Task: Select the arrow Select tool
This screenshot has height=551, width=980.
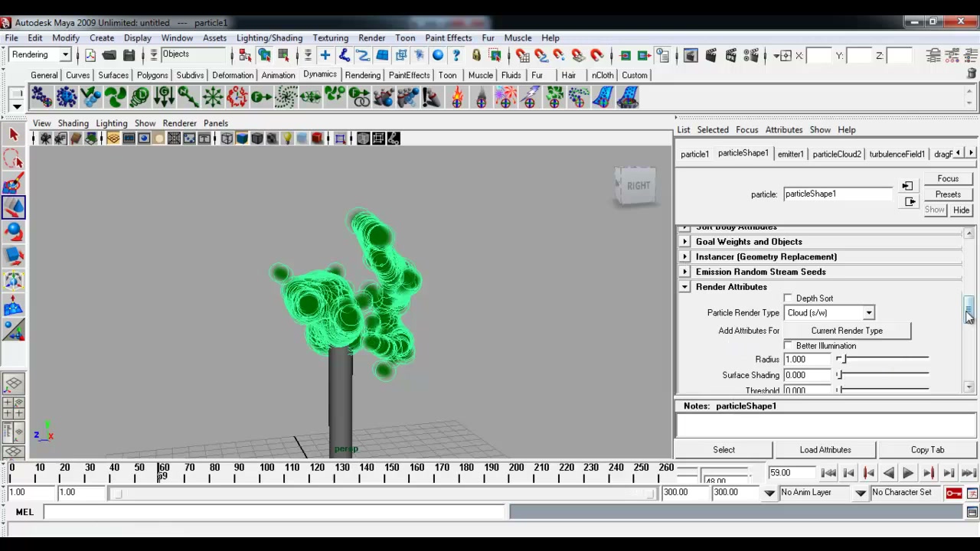Action: pos(13,135)
